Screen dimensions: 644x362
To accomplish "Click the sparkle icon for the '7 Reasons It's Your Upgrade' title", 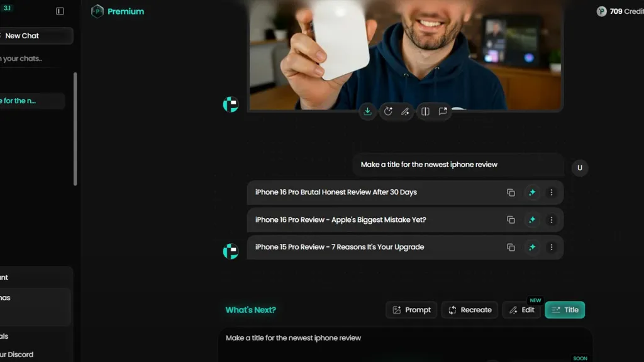I will coord(532,247).
